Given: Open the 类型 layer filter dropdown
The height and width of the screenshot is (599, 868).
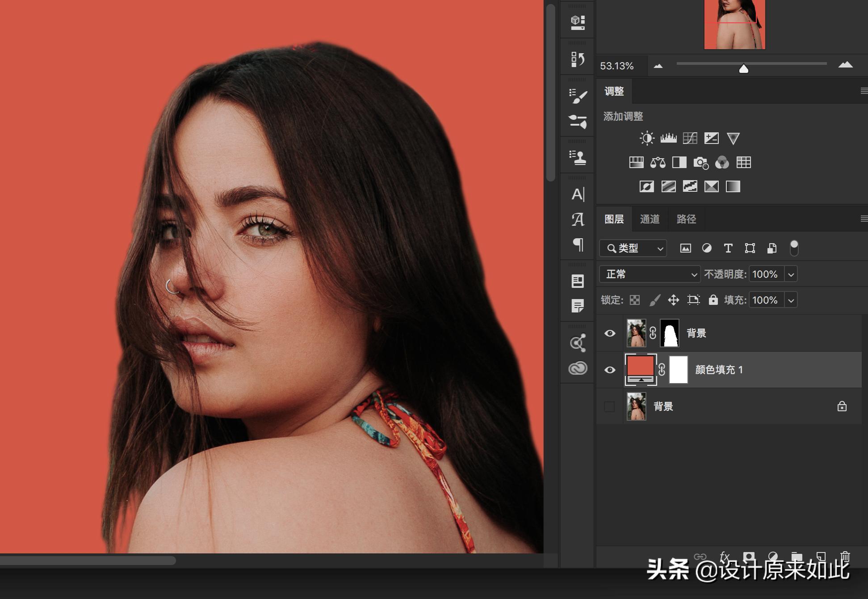Looking at the screenshot, I should pos(633,248).
